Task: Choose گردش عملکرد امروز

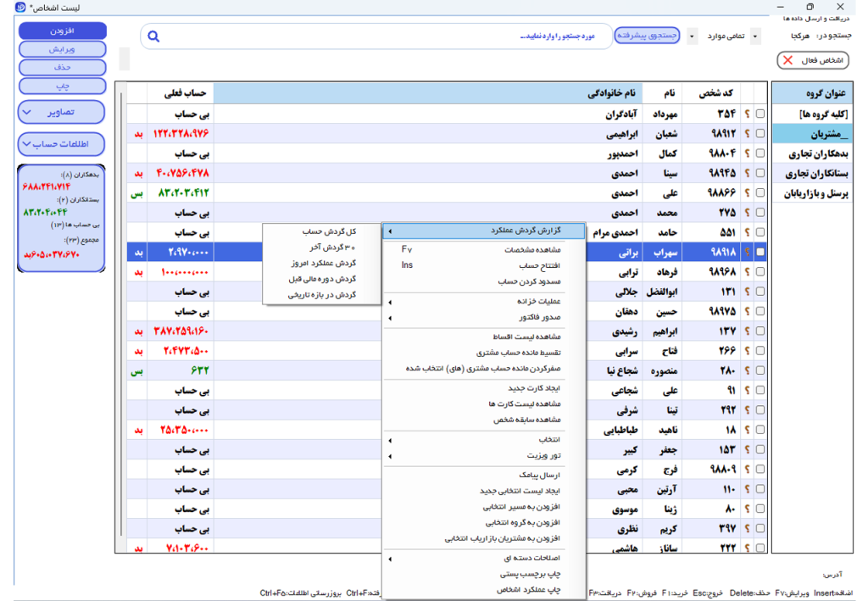Action: 322,263
